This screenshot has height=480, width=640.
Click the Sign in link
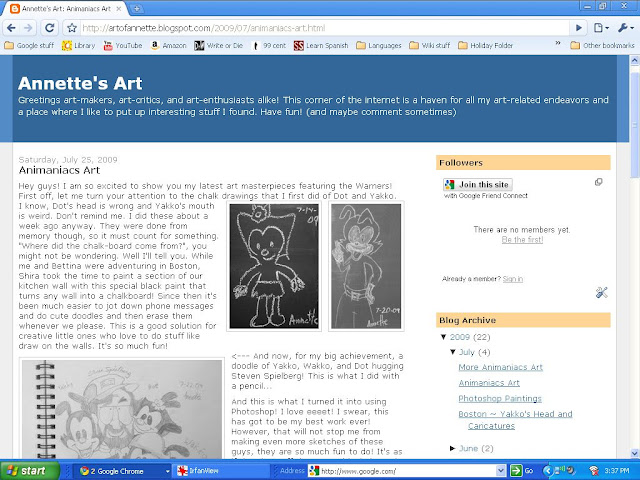pyautogui.click(x=513, y=279)
